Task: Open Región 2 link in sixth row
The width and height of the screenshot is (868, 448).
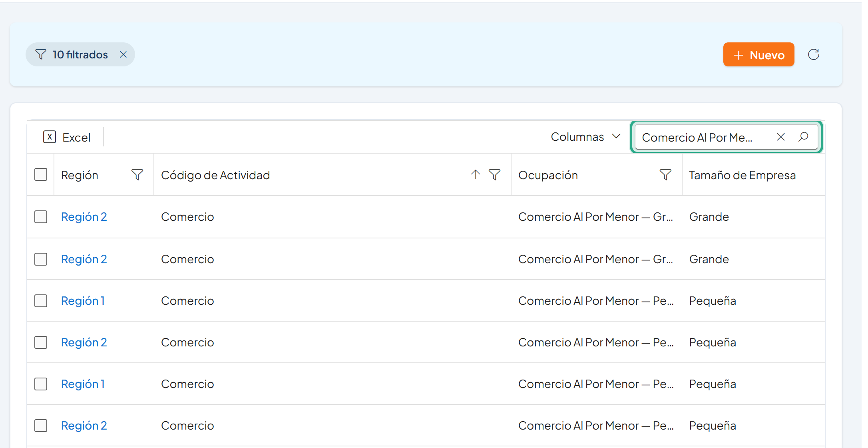Action: pos(84,426)
